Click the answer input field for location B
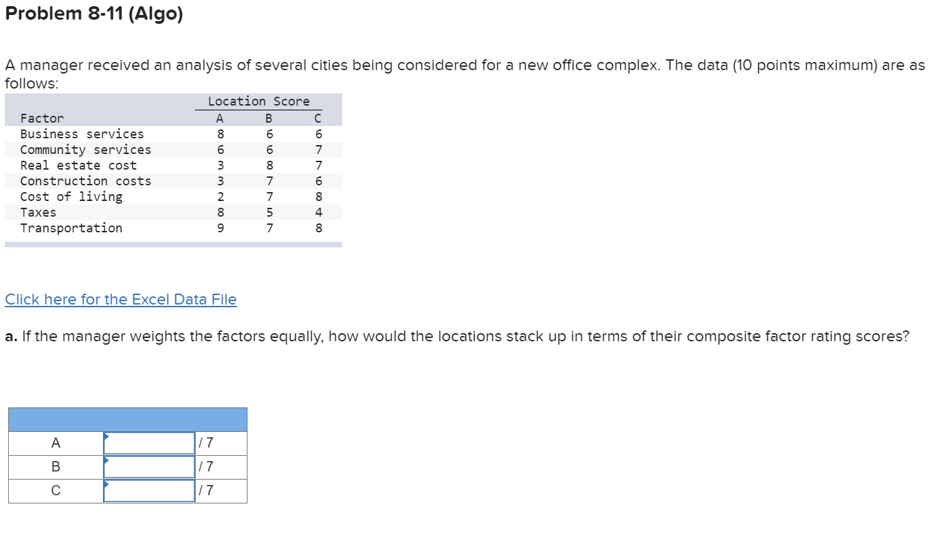Screen dimensions: 947x560 148,467
